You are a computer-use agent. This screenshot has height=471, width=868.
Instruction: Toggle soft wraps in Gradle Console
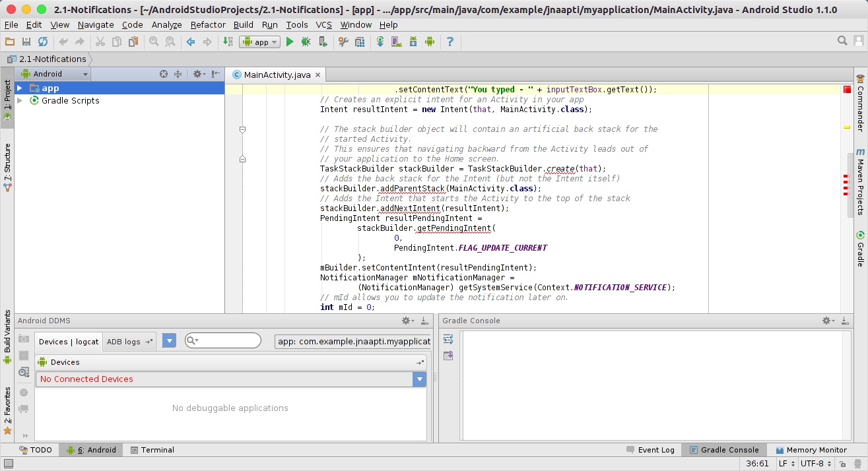448,339
